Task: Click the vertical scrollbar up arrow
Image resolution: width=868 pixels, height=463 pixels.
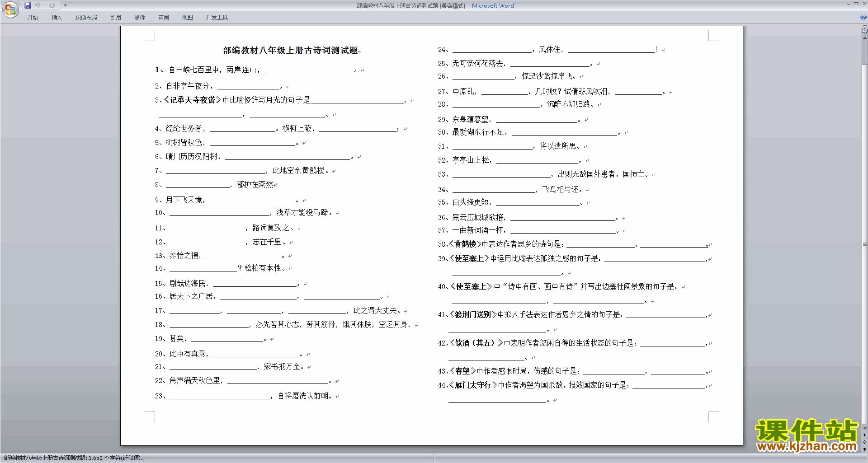Action: click(865, 38)
